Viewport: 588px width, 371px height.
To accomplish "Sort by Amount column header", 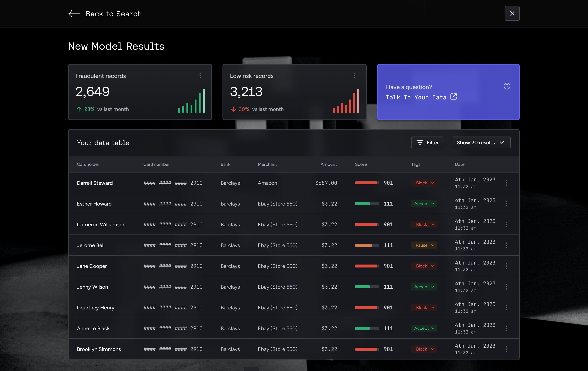I will tap(329, 164).
